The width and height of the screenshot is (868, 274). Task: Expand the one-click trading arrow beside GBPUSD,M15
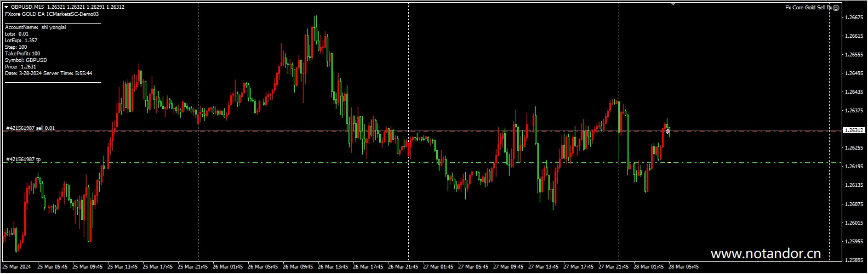(x=7, y=7)
